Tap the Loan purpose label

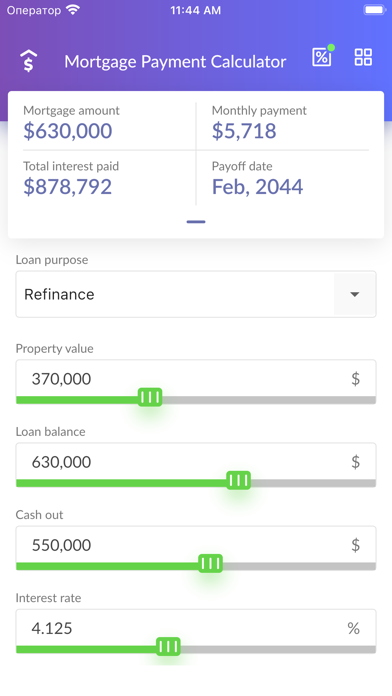pyautogui.click(x=52, y=260)
